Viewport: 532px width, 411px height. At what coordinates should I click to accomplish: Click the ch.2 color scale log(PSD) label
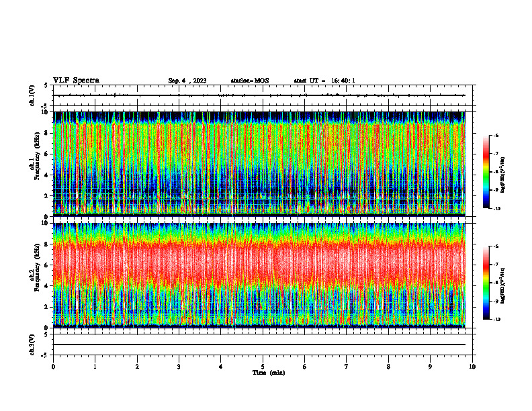point(503,286)
